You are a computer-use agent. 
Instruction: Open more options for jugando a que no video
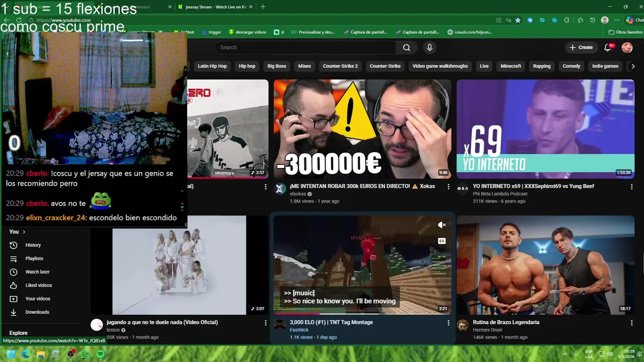(x=266, y=323)
